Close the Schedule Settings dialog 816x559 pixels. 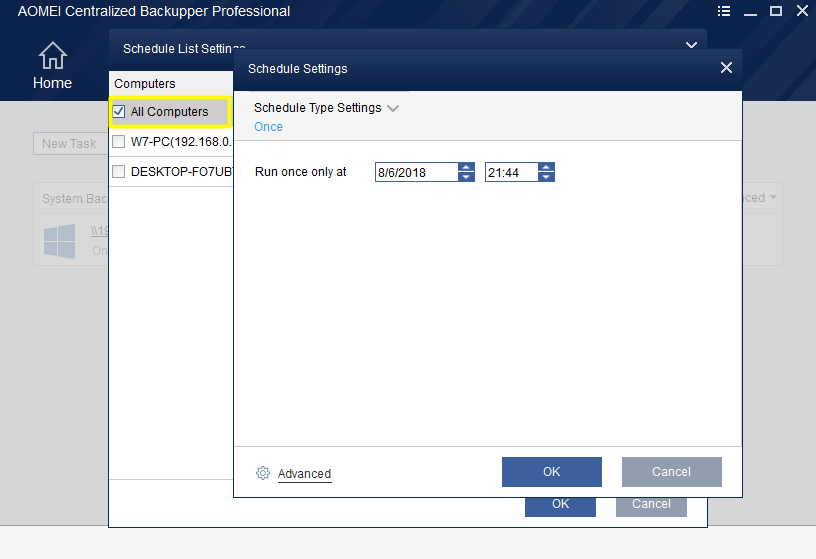coord(726,68)
